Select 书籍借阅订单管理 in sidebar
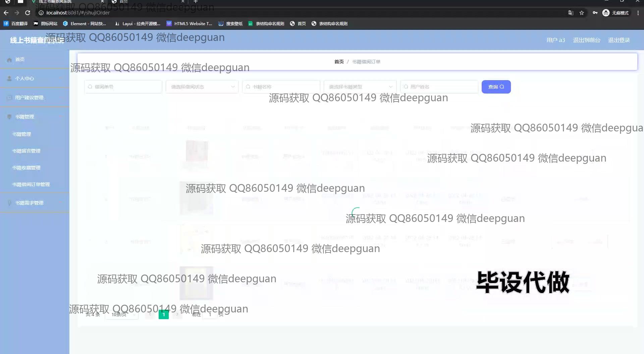Image resolution: width=644 pixels, height=354 pixels. 31,184
